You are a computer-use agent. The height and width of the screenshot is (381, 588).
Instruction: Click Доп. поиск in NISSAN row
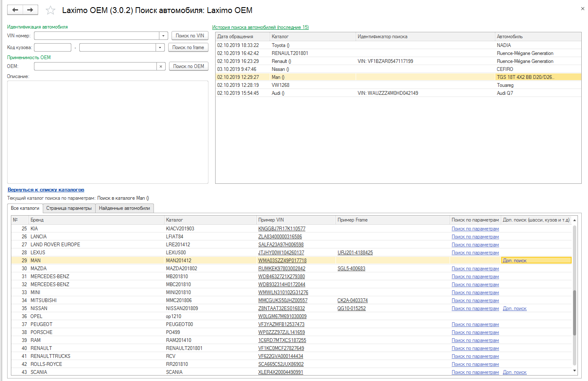tap(515, 308)
